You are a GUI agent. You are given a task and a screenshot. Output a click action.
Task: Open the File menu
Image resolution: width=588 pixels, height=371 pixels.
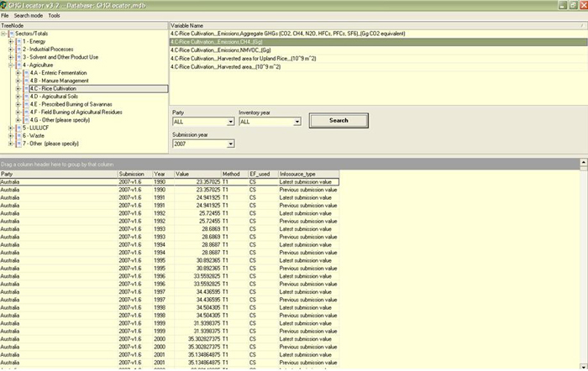[x=5, y=15]
